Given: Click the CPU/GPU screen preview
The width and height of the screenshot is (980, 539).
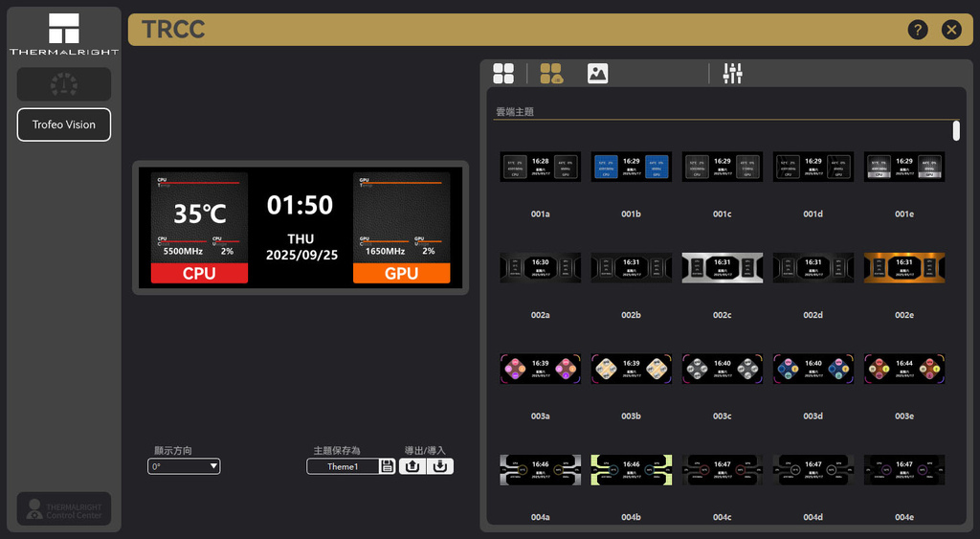Looking at the screenshot, I should pos(301,228).
